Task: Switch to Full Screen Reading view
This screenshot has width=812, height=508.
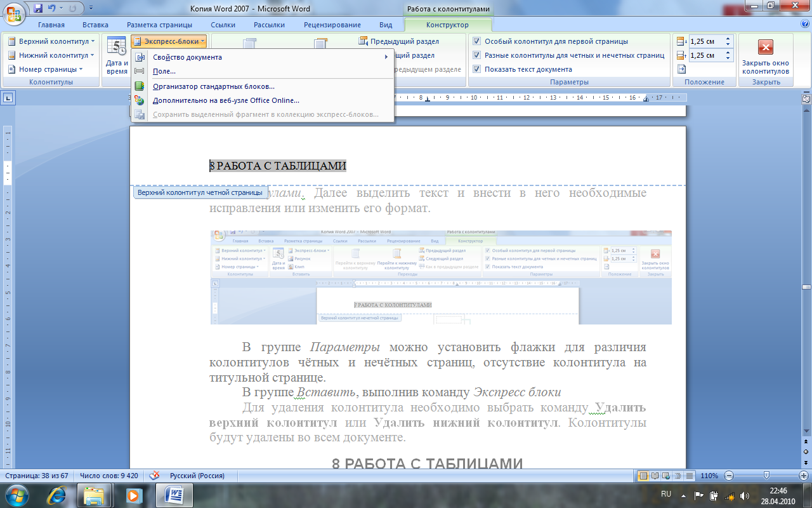Action: (655, 476)
